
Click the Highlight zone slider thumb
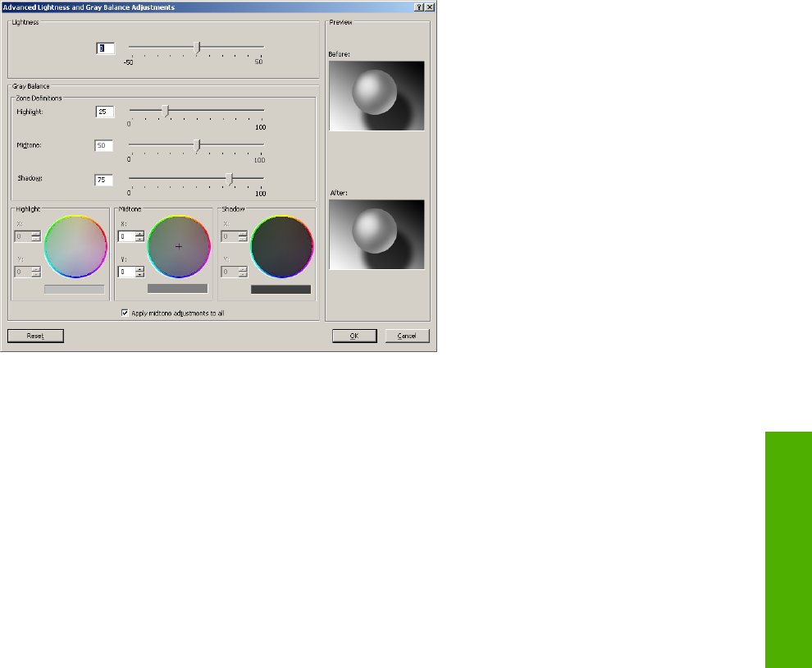point(165,111)
